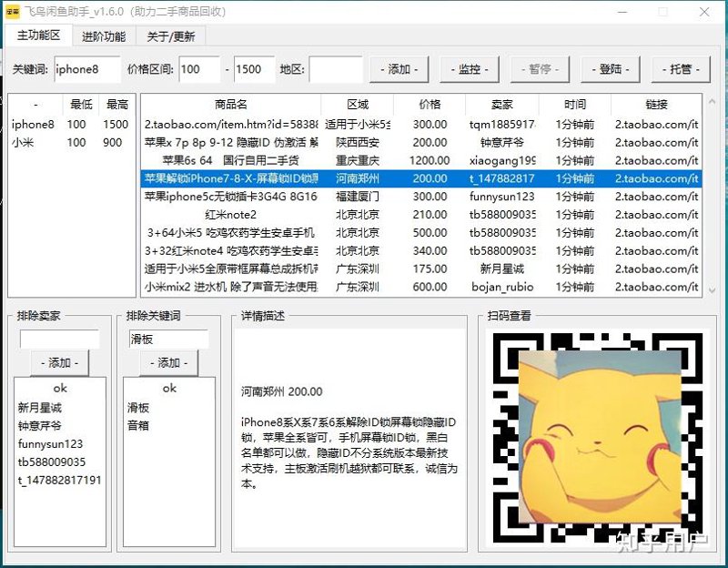The height and width of the screenshot is (568, 728).
Task: Click the 时间 column header
Action: click(575, 105)
